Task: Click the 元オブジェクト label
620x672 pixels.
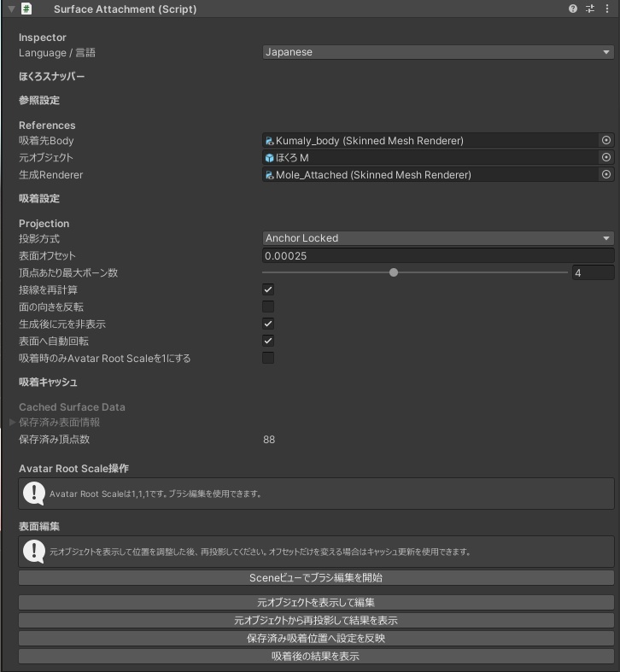Action: click(46, 158)
